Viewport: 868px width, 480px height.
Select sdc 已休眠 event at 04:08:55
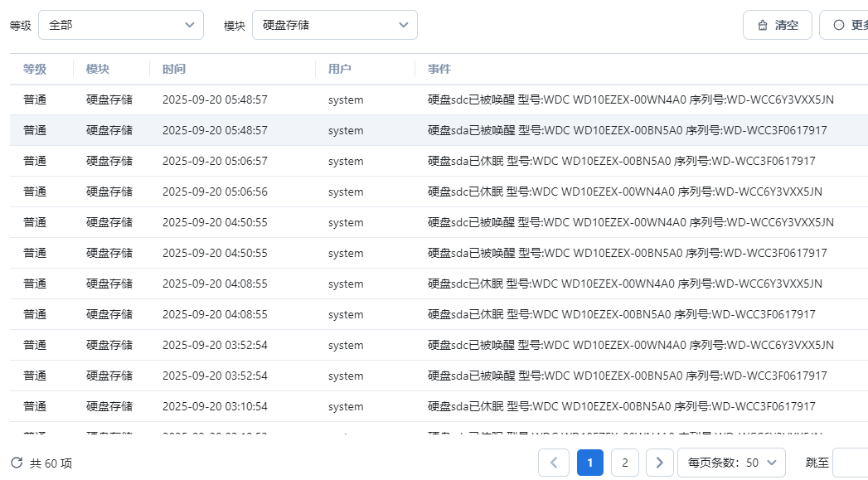tap(625, 284)
